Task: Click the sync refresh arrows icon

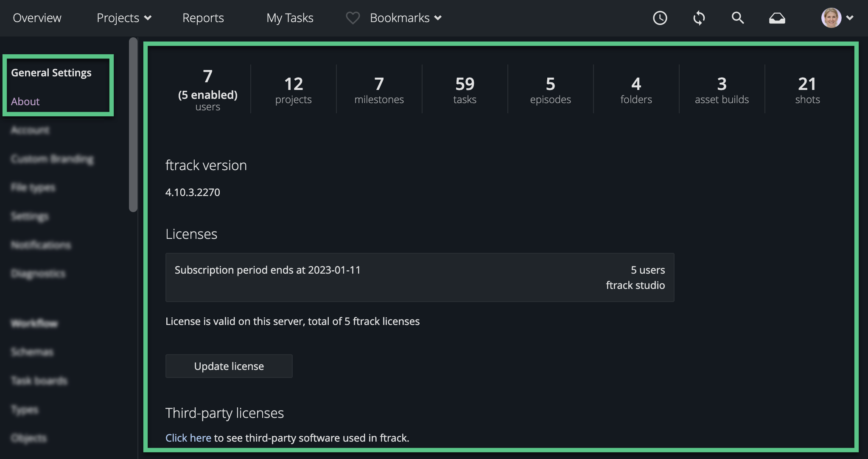Action: pyautogui.click(x=699, y=18)
